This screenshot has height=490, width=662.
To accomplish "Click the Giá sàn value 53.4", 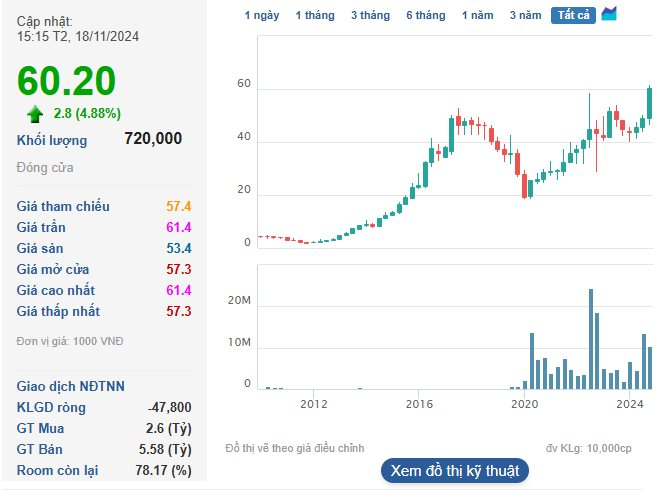I will click(x=178, y=248).
